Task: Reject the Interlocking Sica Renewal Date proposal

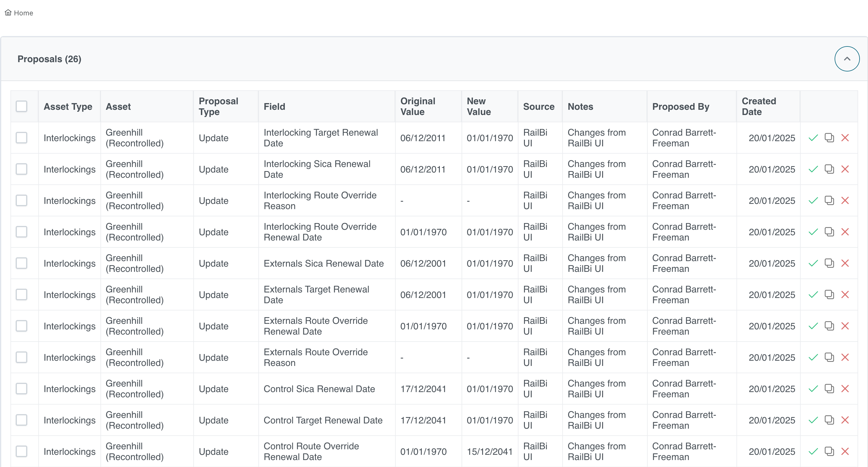Action: pyautogui.click(x=845, y=169)
